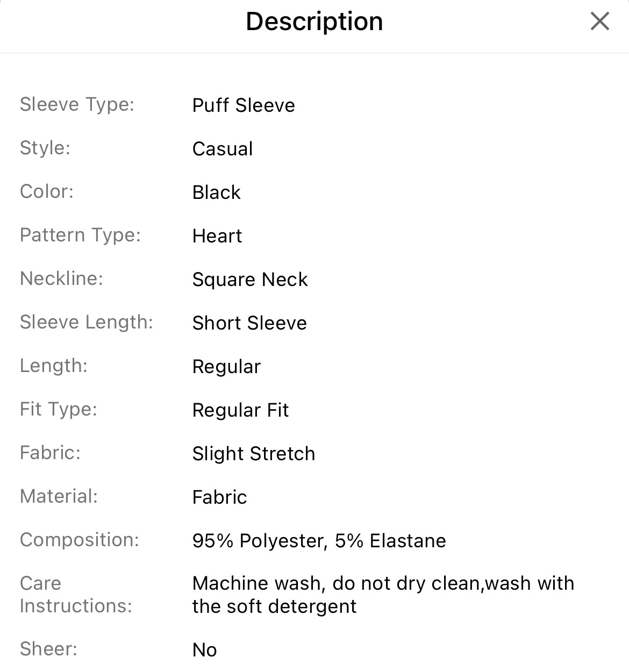This screenshot has width=629, height=672.
Task: Select the Short Sleeve value
Action: 249,323
